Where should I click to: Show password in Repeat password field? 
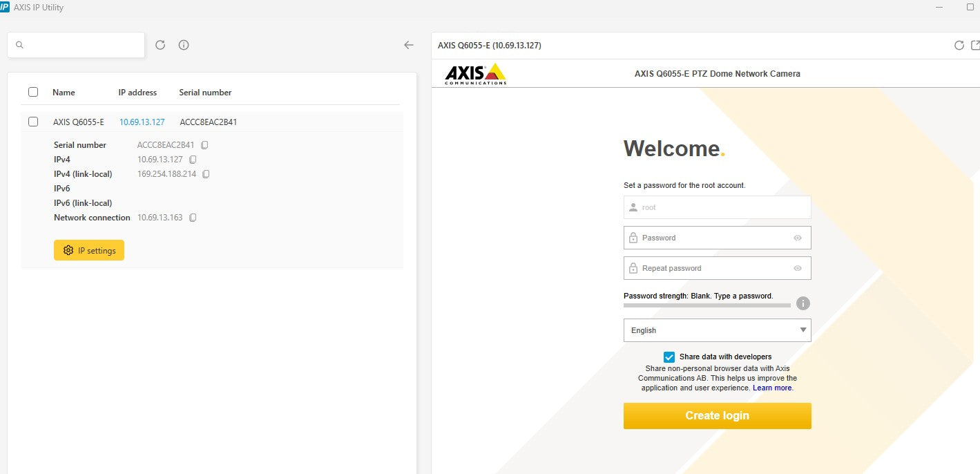(798, 268)
